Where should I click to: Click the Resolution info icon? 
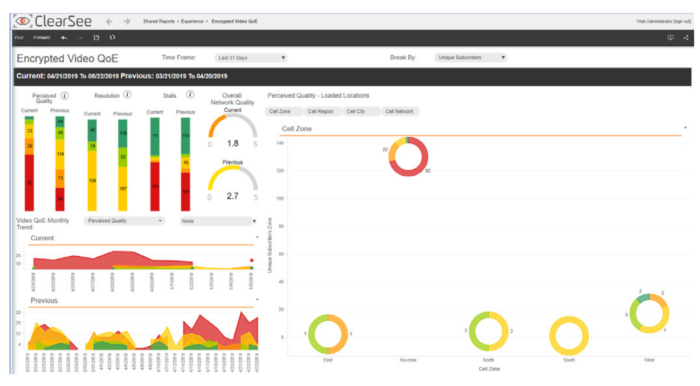127,95
